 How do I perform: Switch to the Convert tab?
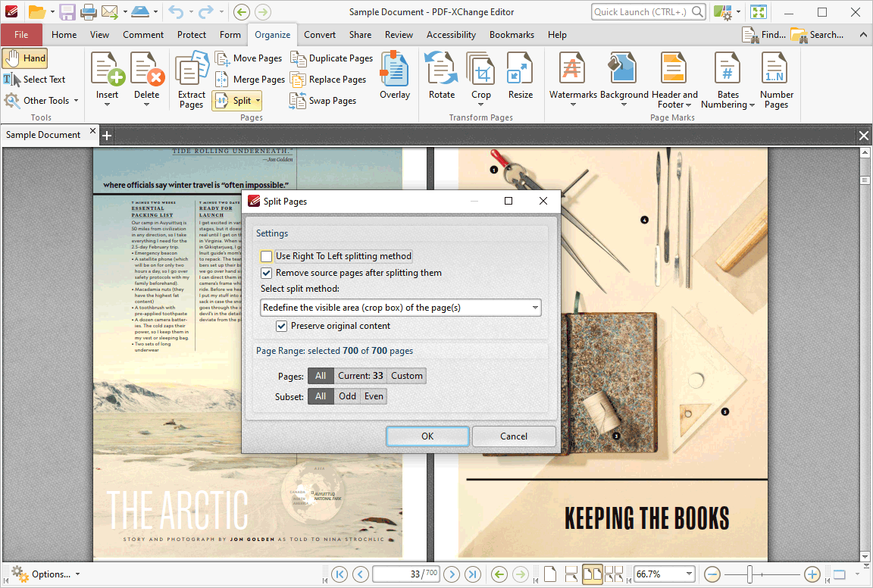coord(320,35)
